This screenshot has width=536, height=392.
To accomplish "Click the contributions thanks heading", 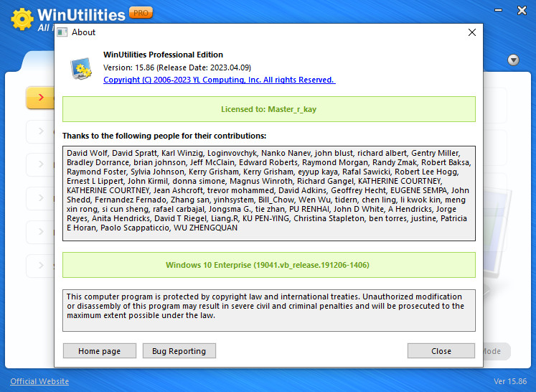I will [x=164, y=136].
